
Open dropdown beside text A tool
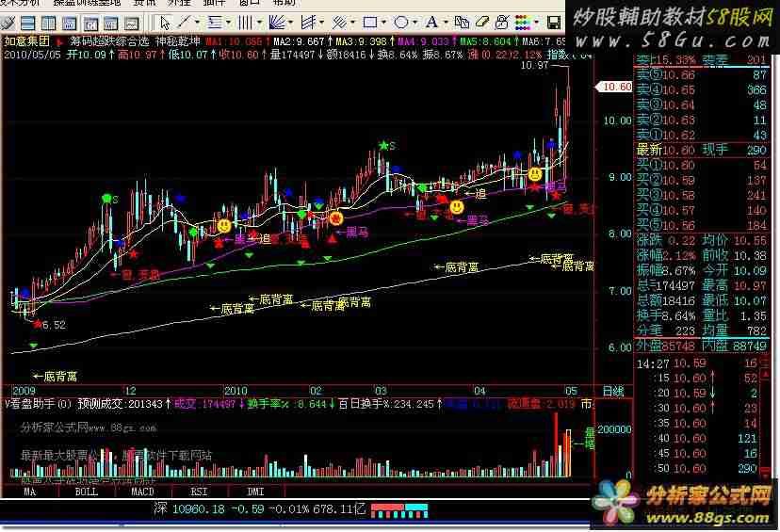tap(446, 23)
